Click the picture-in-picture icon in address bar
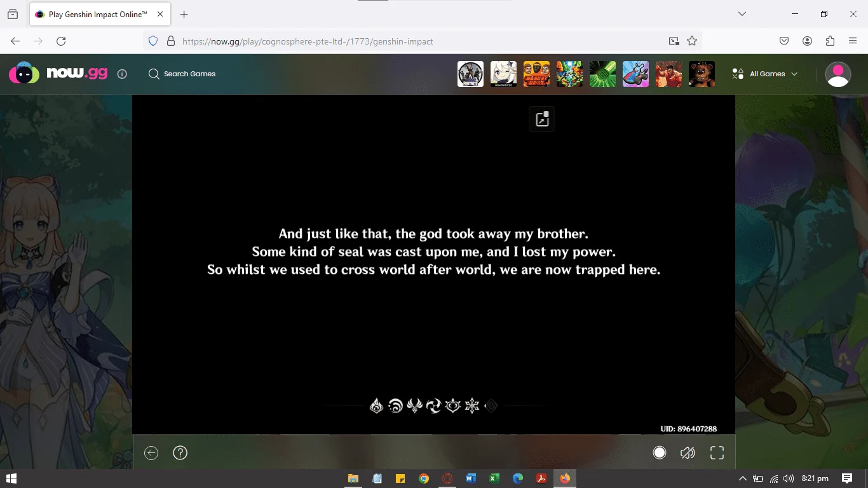The image size is (868, 488). coord(674,41)
